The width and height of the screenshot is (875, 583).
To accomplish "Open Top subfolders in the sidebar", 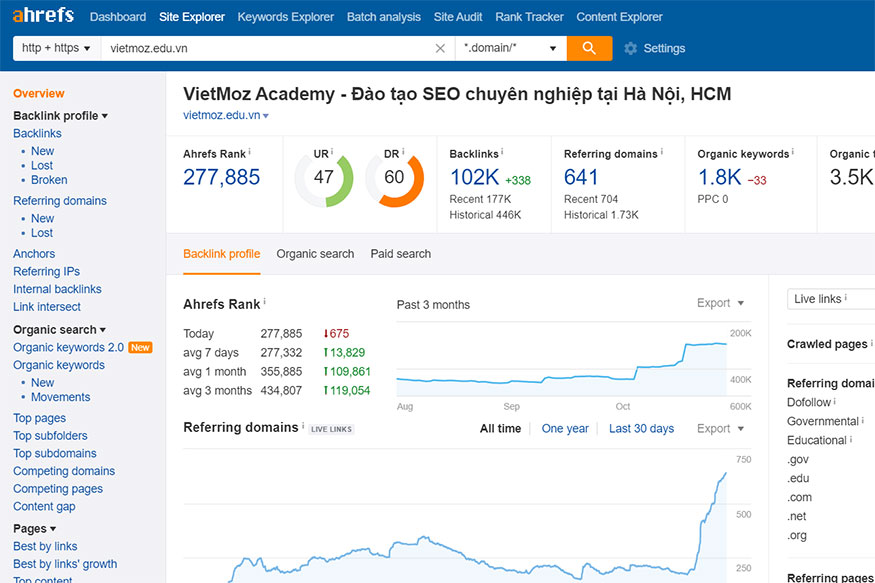I will coord(50,436).
